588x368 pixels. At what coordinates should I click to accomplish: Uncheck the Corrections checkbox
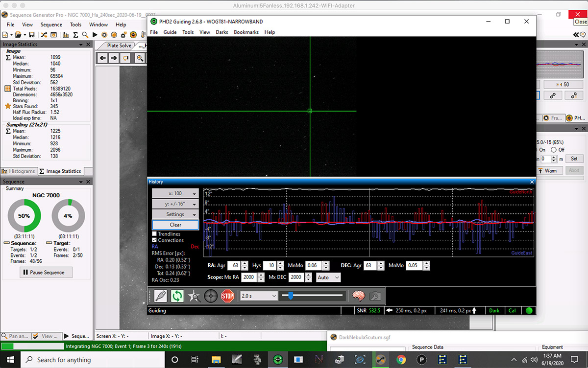click(x=155, y=240)
